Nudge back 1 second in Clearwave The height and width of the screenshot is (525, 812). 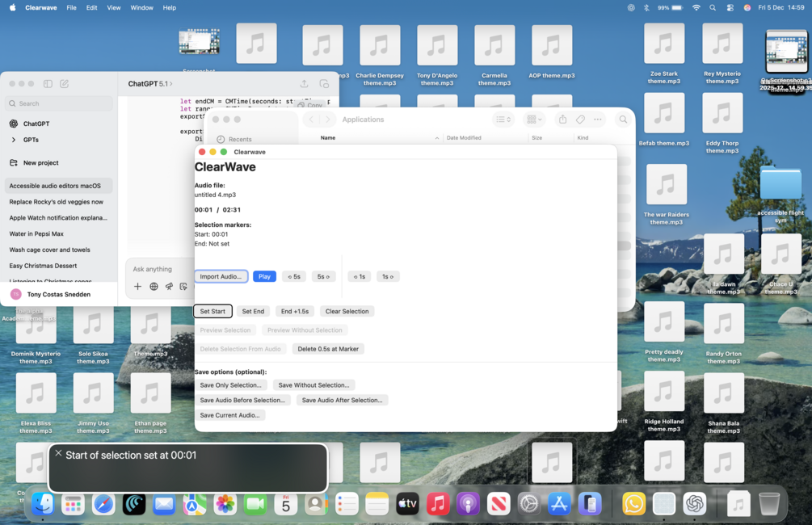pyautogui.click(x=360, y=276)
